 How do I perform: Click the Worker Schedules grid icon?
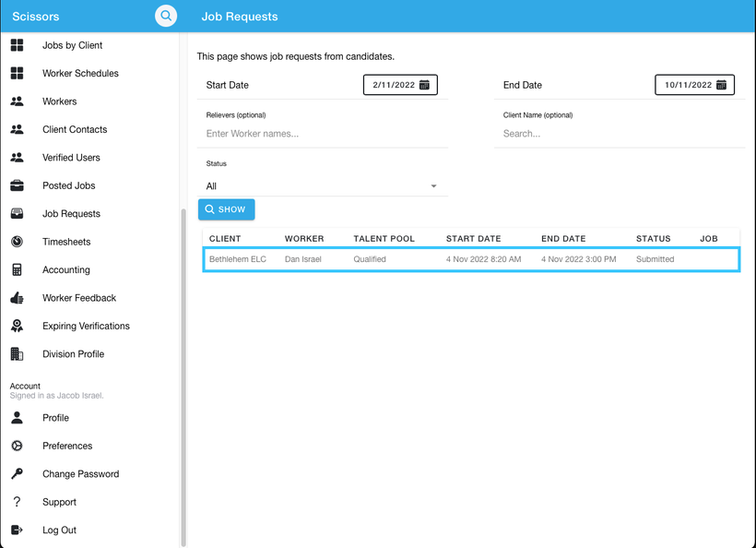pyautogui.click(x=17, y=73)
